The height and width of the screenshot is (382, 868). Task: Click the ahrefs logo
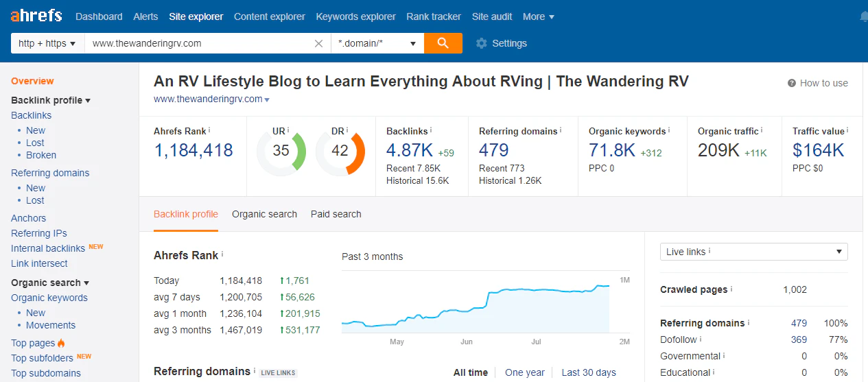coord(36,16)
